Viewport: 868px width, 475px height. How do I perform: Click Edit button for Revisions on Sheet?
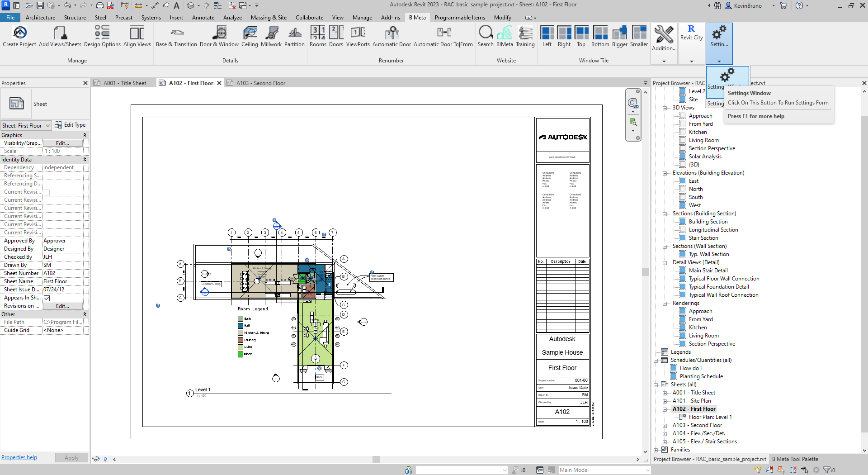63,306
